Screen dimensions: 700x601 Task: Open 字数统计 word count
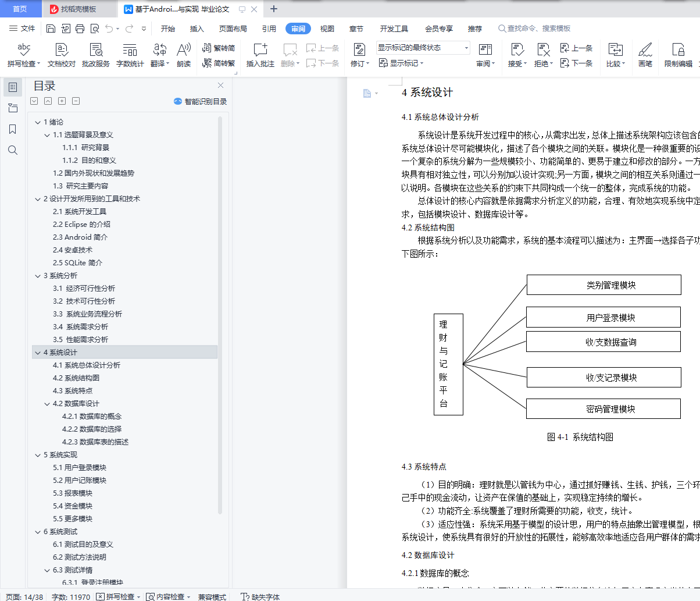click(130, 55)
